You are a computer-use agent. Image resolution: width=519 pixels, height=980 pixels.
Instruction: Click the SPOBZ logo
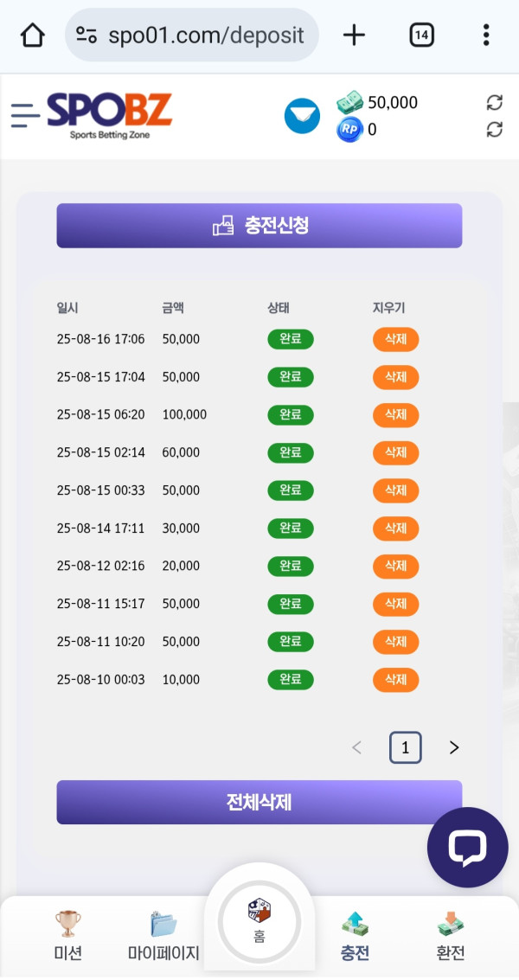click(x=109, y=115)
